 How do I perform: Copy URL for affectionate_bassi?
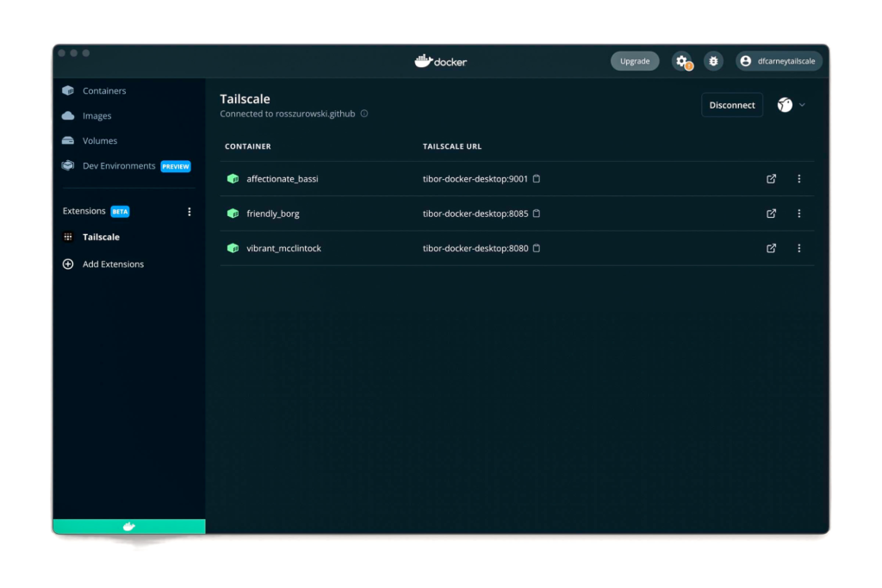click(x=537, y=179)
